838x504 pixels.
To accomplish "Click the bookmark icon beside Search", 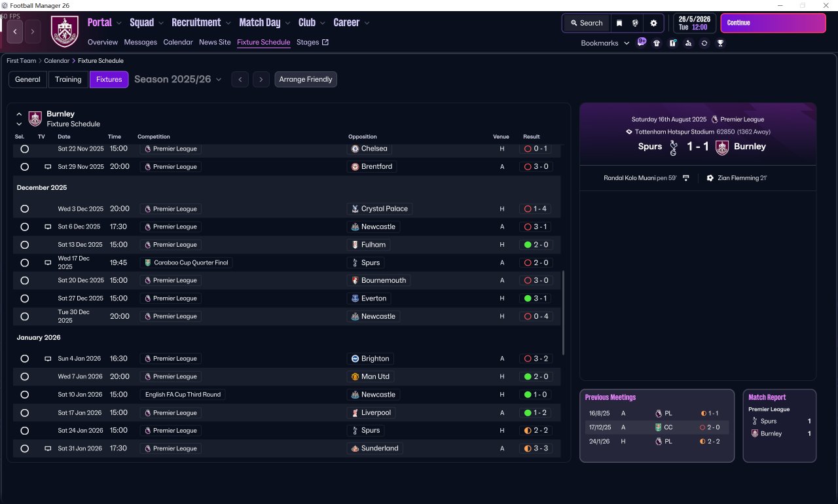I will pos(619,23).
